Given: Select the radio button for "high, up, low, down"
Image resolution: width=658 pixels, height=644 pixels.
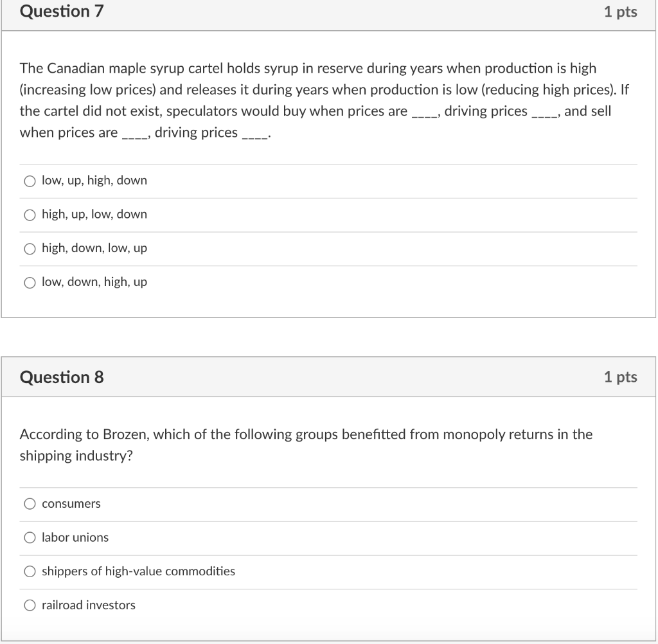Looking at the screenshot, I should [30, 215].
